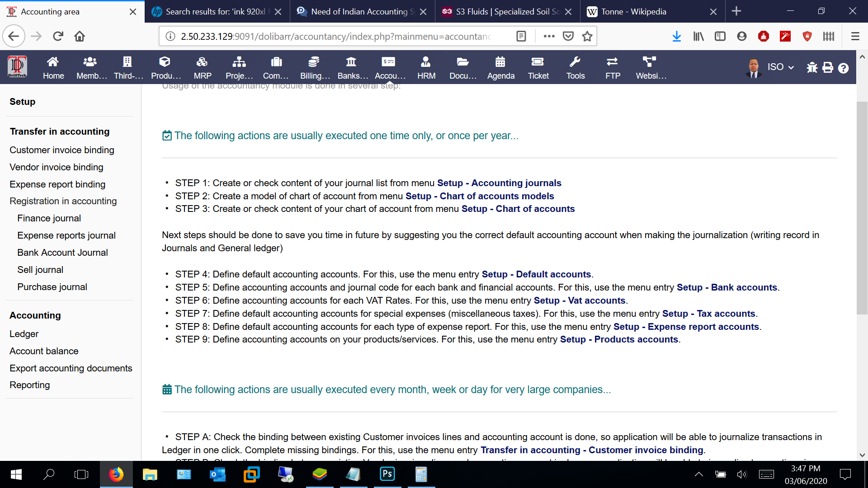Open Vendor invoice binding

56,167
